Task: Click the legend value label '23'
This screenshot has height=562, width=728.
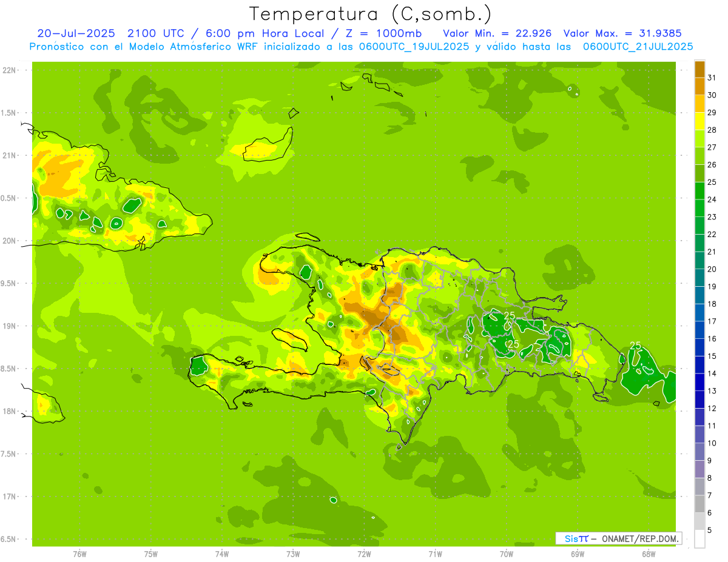Action: [712, 217]
